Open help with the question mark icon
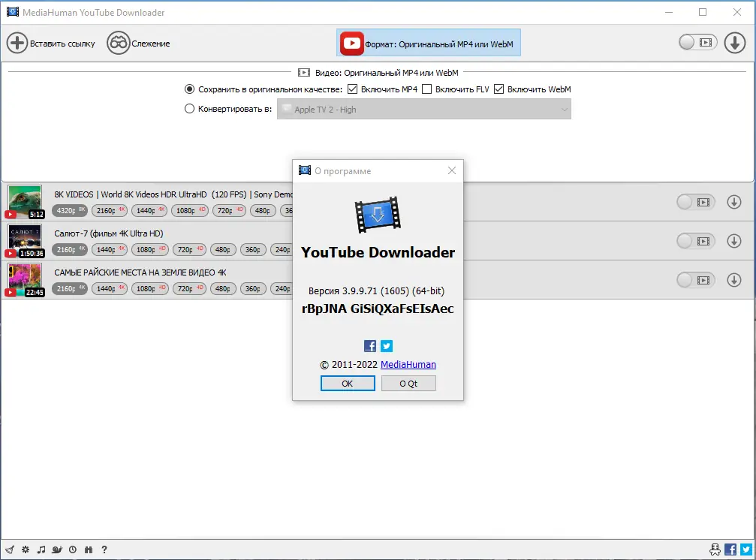The image size is (756, 560). [104, 549]
